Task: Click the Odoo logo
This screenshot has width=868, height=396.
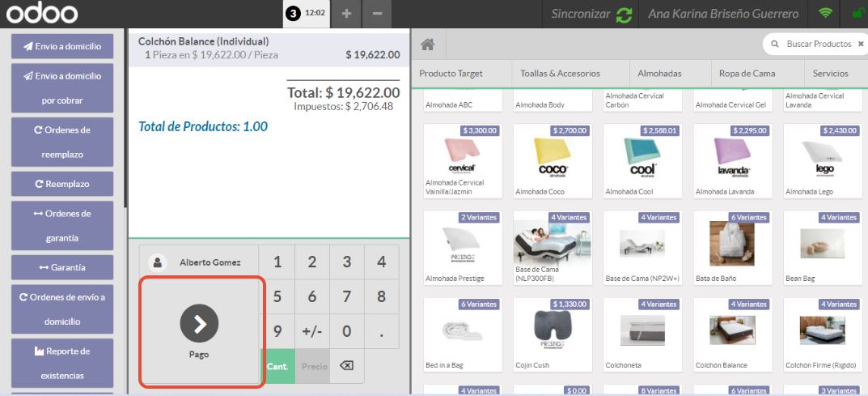Action: point(42,14)
